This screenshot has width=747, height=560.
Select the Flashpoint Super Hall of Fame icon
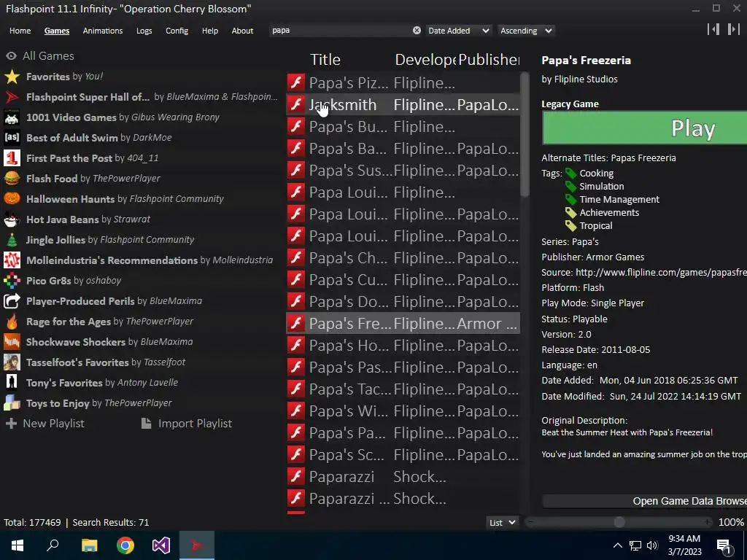tap(12, 97)
